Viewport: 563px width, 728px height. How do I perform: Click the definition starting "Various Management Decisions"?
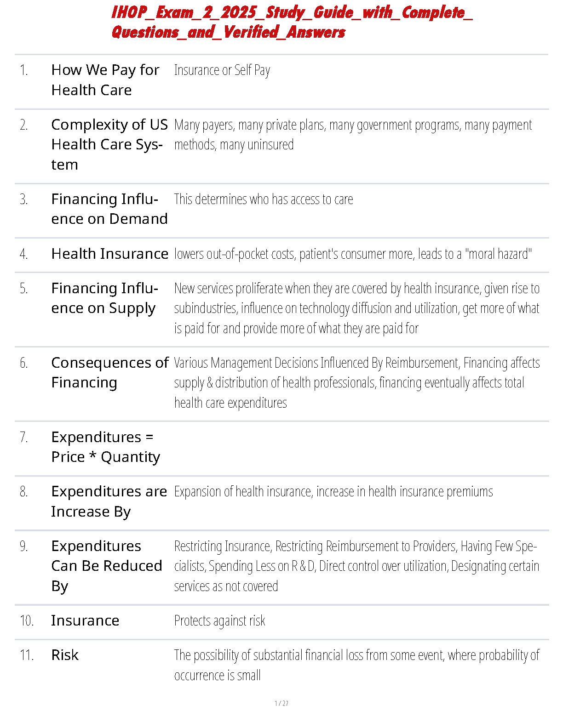click(x=356, y=382)
